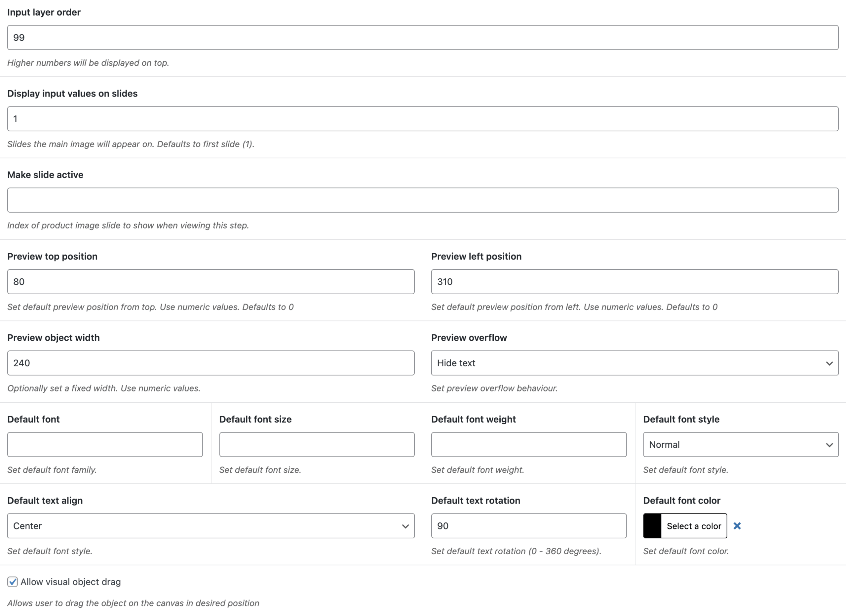Screen dimensions: 846x616
Task: Click the Preview top position field
Action: point(211,281)
